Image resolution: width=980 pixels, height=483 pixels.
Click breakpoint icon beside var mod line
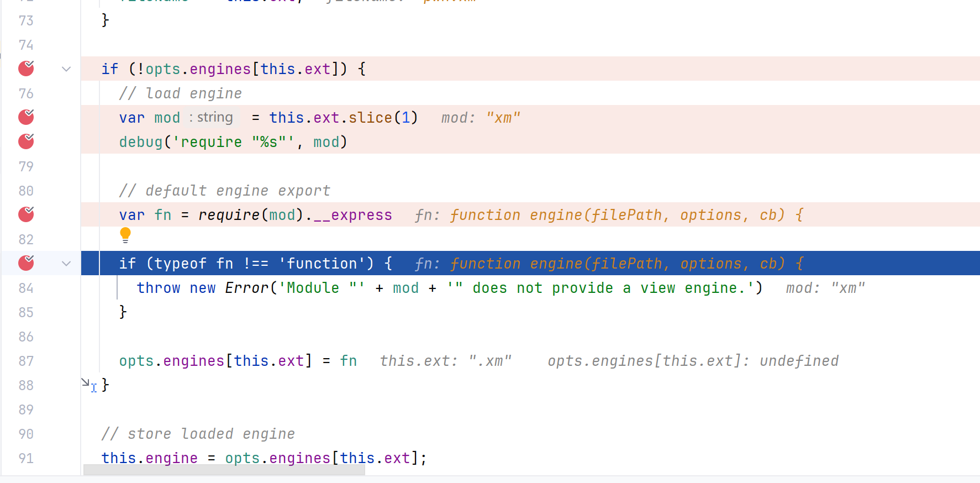(x=26, y=117)
